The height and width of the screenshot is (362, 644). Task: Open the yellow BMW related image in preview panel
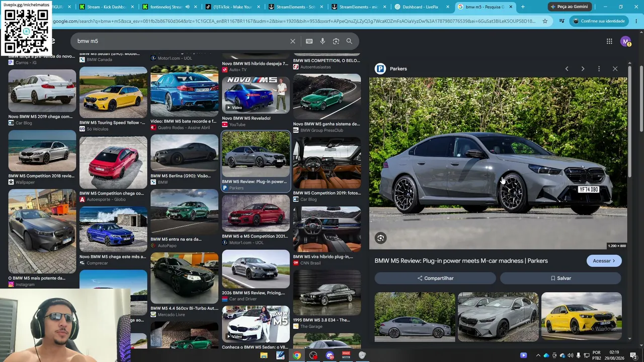(582, 316)
